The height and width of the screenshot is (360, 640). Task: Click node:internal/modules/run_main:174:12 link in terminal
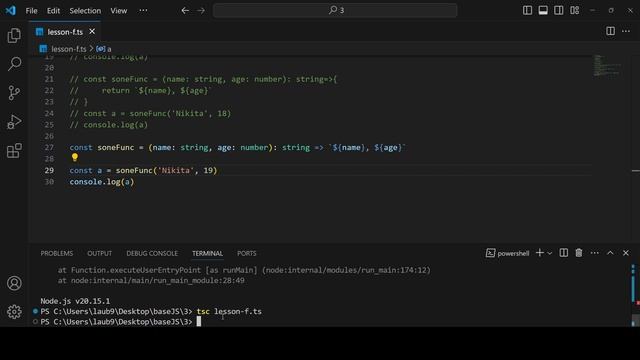tap(346, 270)
